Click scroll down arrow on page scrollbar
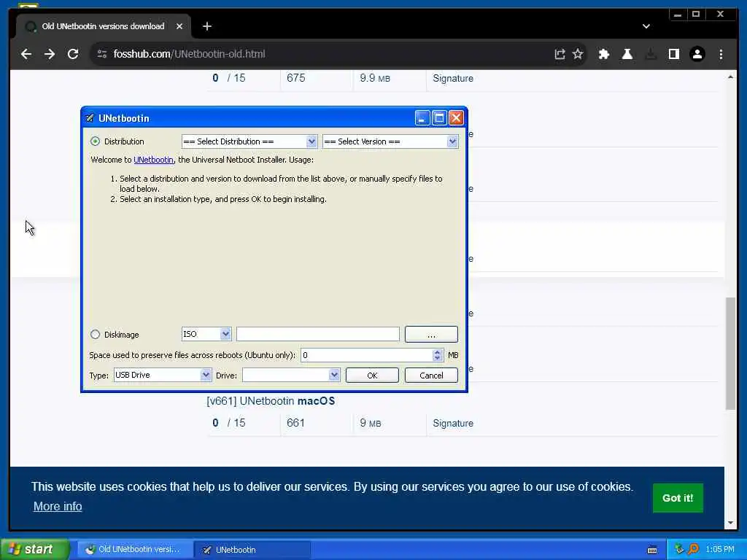The width and height of the screenshot is (747, 560). tap(730, 522)
